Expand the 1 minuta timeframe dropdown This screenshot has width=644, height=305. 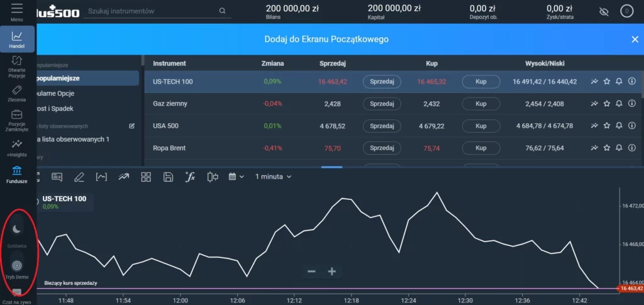pyautogui.click(x=273, y=177)
